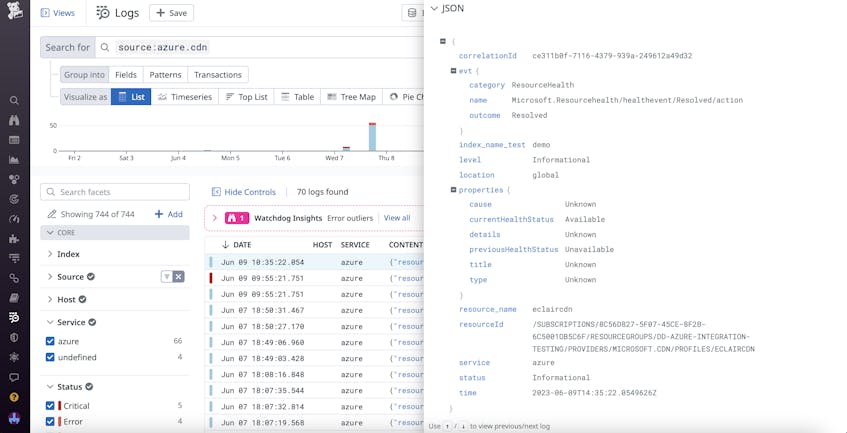Collapse the JSON section chevron
This screenshot has width=847, height=433.
434,9
